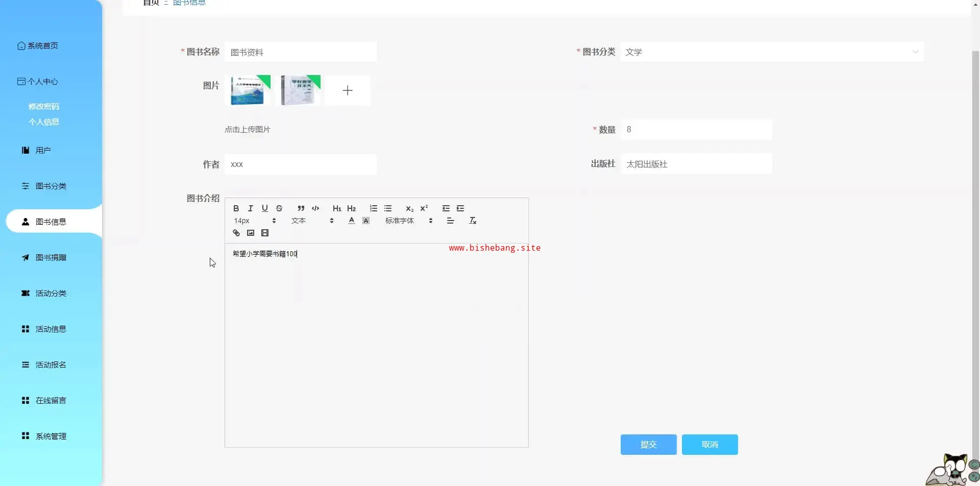Apply ordered list formatting

point(374,208)
